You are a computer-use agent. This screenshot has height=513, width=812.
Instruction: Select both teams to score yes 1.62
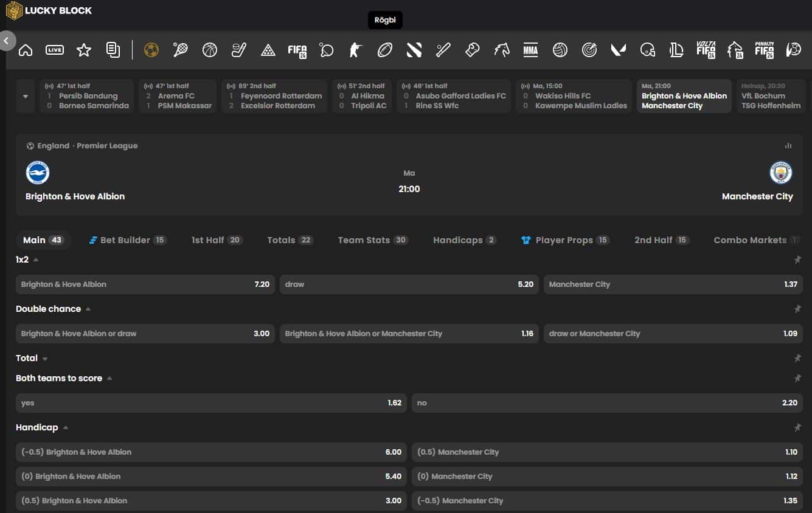211,403
